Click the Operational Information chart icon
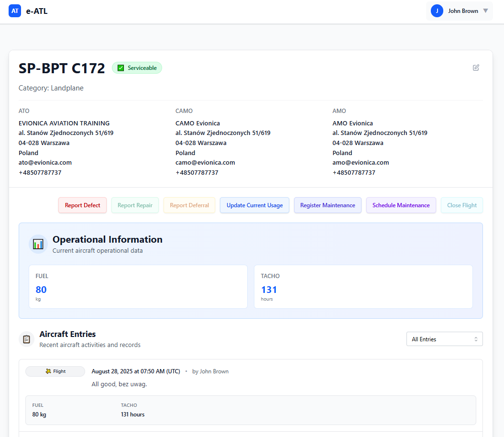 [x=38, y=244]
